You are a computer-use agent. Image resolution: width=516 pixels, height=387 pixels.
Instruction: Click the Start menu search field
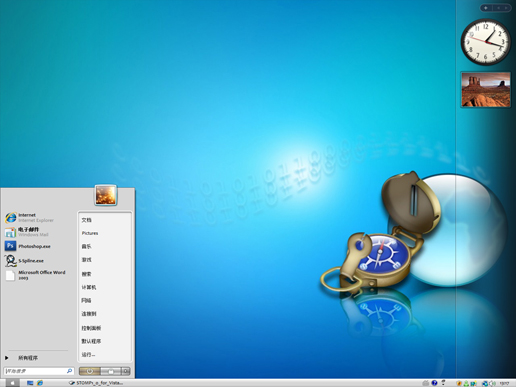click(38, 371)
